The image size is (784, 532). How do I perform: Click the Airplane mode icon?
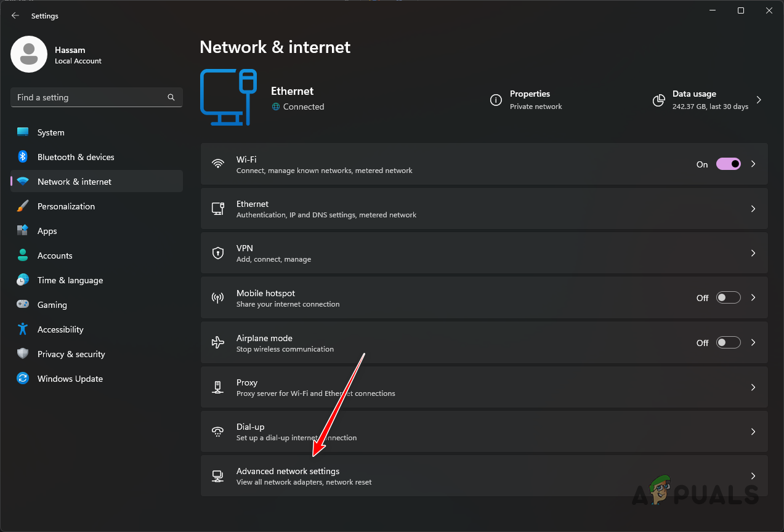pyautogui.click(x=217, y=342)
